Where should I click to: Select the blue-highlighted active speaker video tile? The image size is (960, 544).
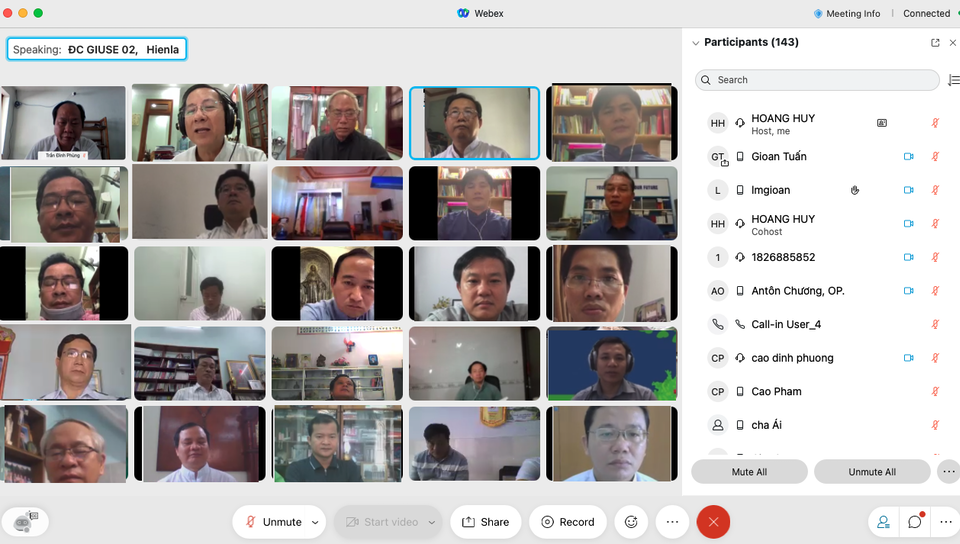click(474, 123)
